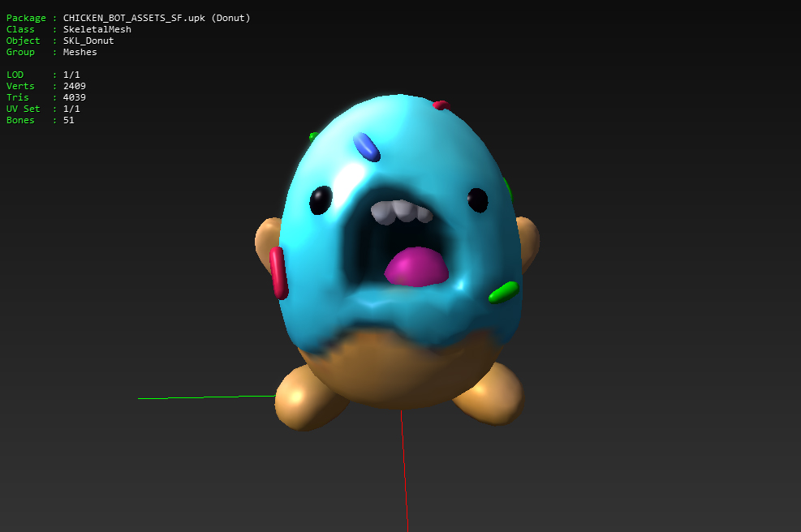Click the Meshes group value

coord(80,52)
